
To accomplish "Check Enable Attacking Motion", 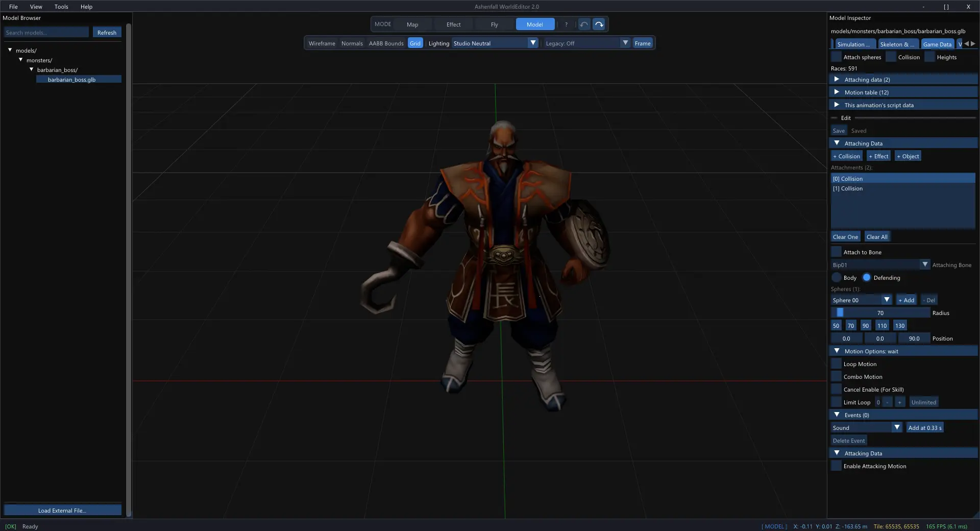I will [836, 466].
